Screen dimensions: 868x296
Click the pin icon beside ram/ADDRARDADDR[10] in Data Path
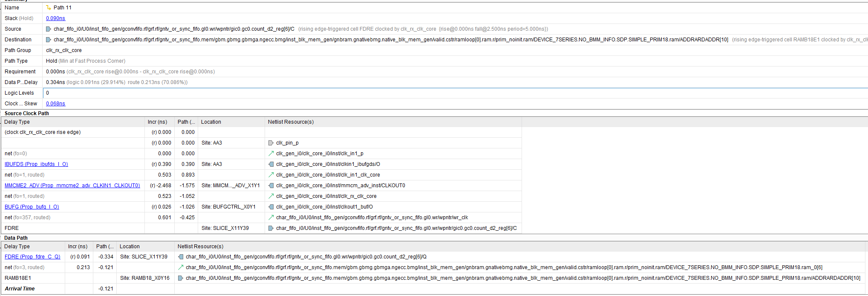tap(181, 278)
